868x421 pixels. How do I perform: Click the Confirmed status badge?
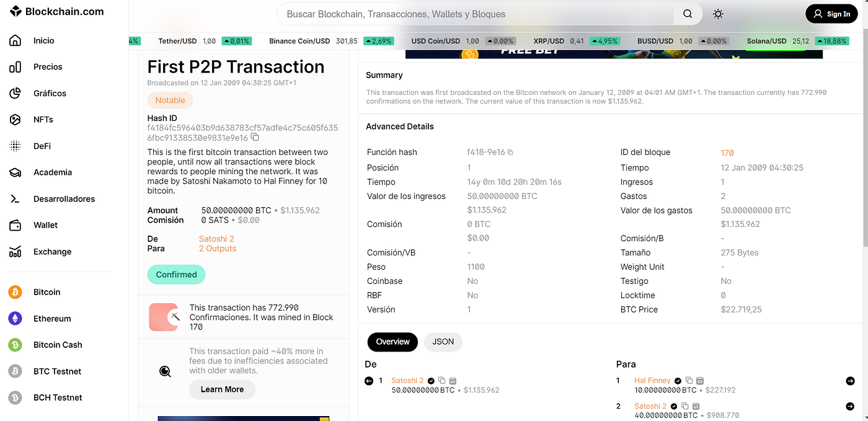coord(176,275)
